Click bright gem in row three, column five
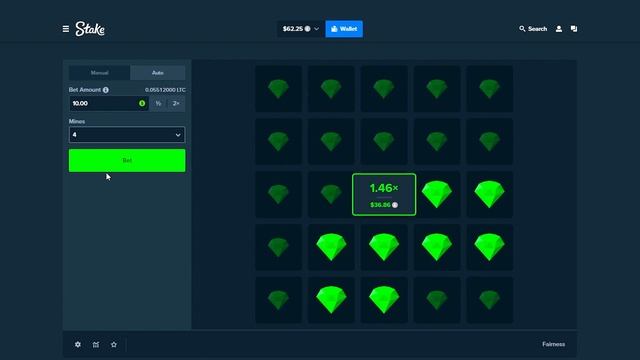Viewport: 640px width, 360px height. (x=489, y=194)
